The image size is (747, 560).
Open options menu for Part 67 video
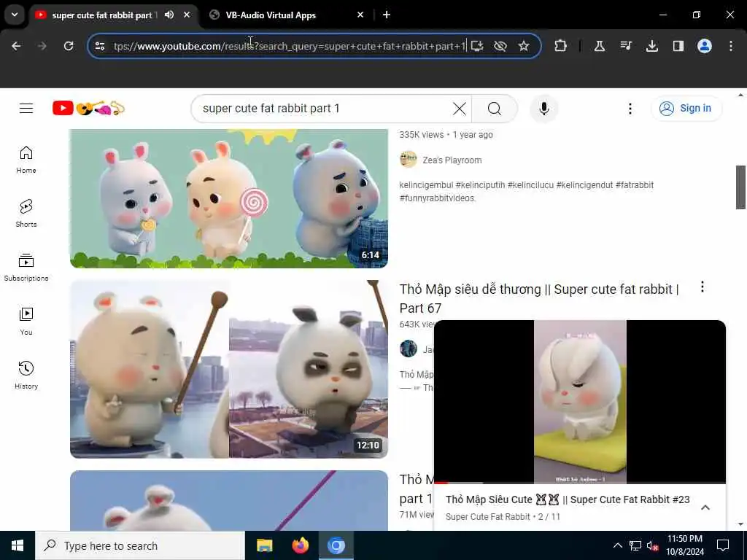coord(703,287)
